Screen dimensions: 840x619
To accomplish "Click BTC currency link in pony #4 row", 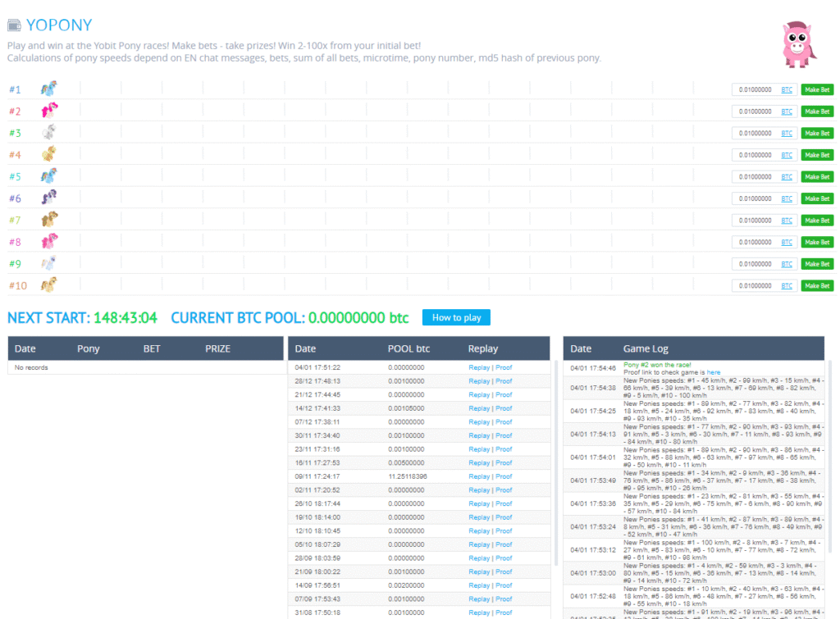I will point(787,155).
